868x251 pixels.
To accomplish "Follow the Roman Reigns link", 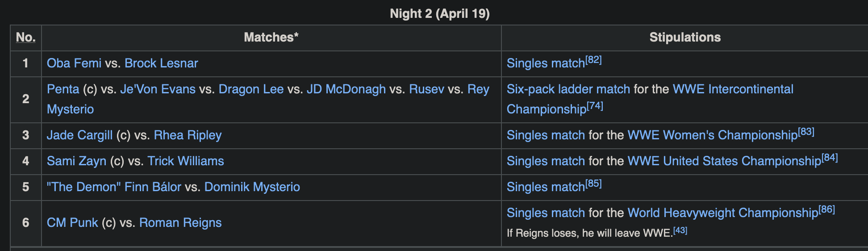I will (x=180, y=223).
